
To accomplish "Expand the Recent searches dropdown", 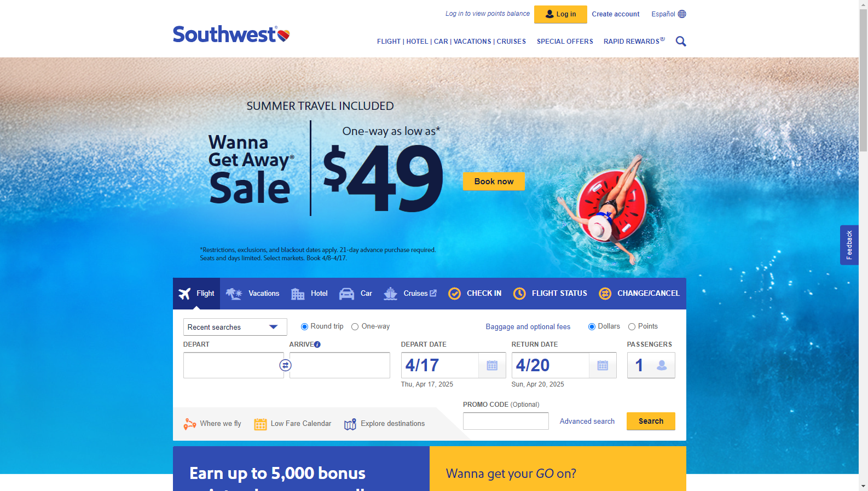I will (x=235, y=327).
